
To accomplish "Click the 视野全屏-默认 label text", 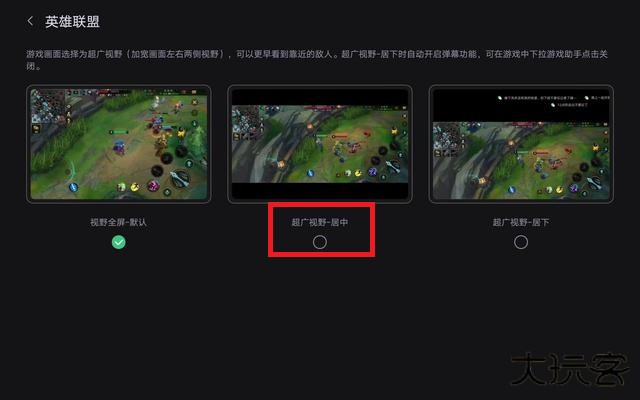I will [118, 222].
